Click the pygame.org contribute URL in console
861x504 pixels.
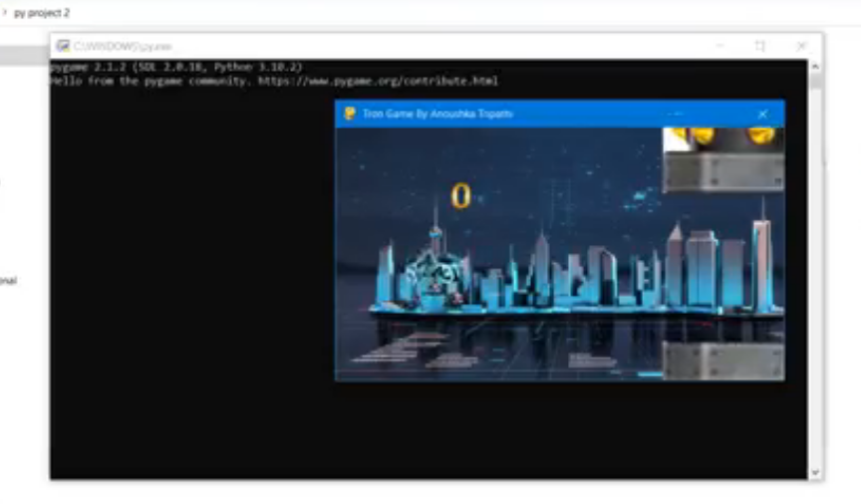378,82
